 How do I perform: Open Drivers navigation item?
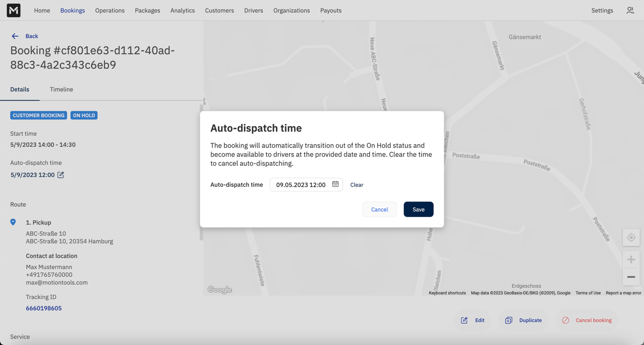click(x=254, y=10)
